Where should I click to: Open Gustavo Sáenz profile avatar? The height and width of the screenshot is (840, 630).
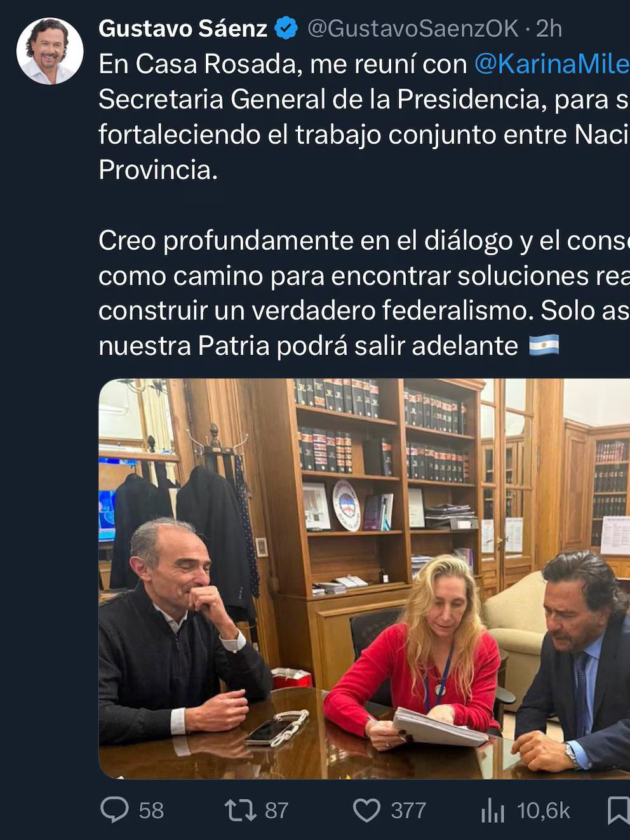coord(50,51)
